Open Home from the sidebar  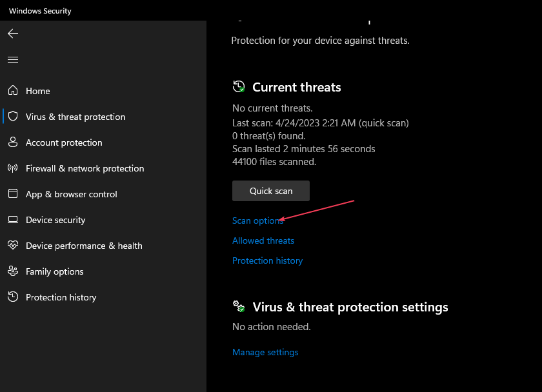[x=37, y=91]
